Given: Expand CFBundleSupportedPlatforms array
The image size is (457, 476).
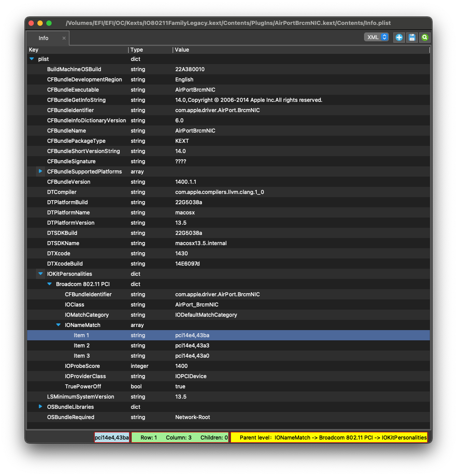Looking at the screenshot, I should [40, 171].
